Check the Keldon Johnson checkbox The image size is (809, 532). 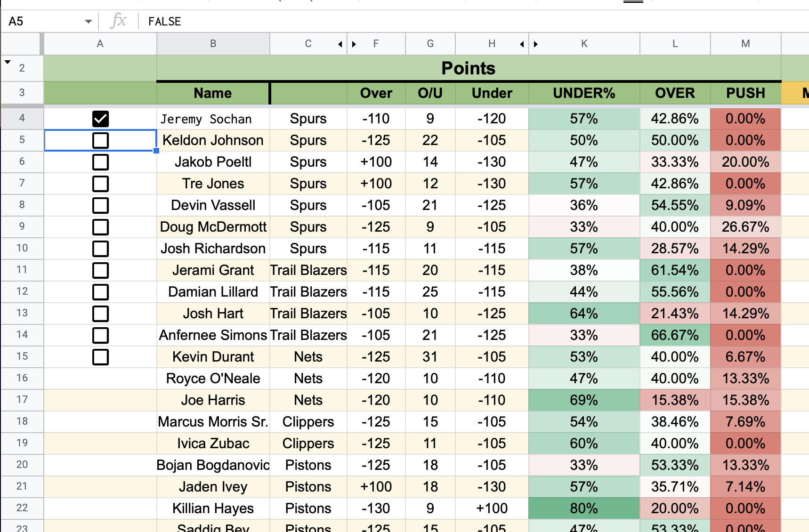point(100,140)
